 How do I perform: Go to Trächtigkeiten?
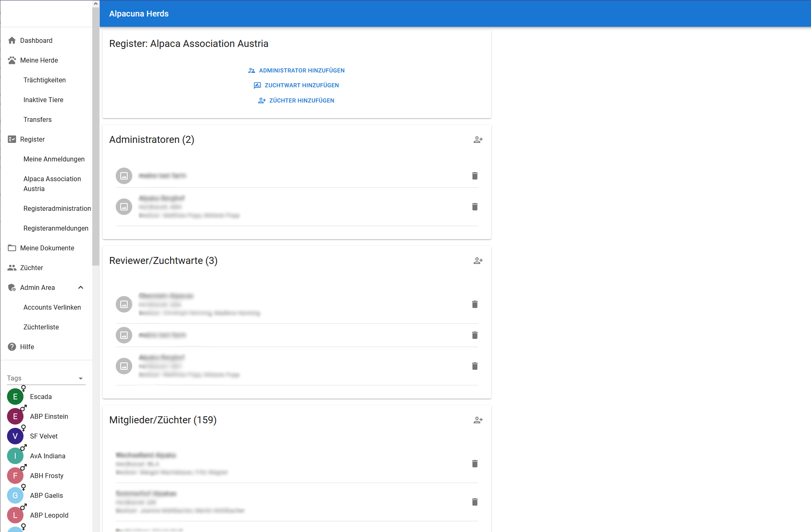click(46, 80)
